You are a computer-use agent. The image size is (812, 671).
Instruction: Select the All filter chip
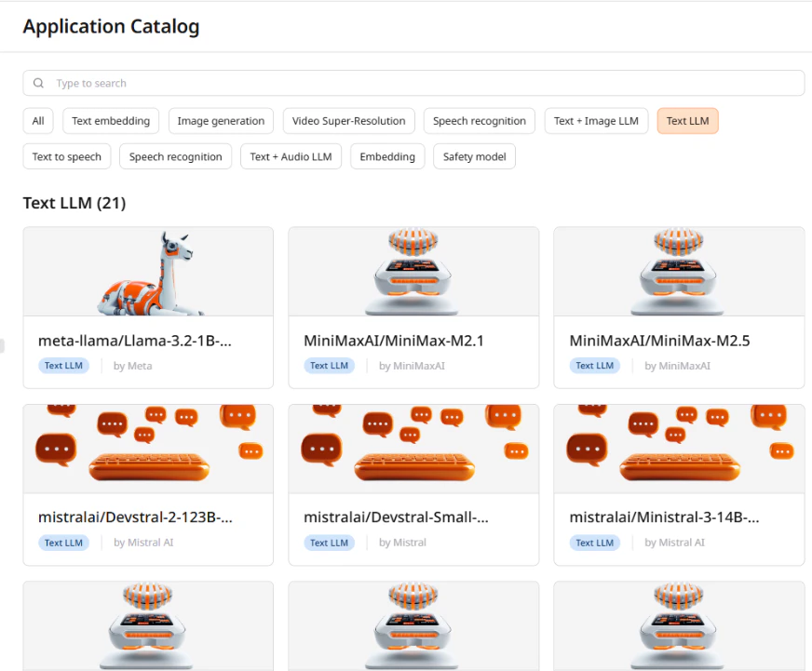[38, 121]
